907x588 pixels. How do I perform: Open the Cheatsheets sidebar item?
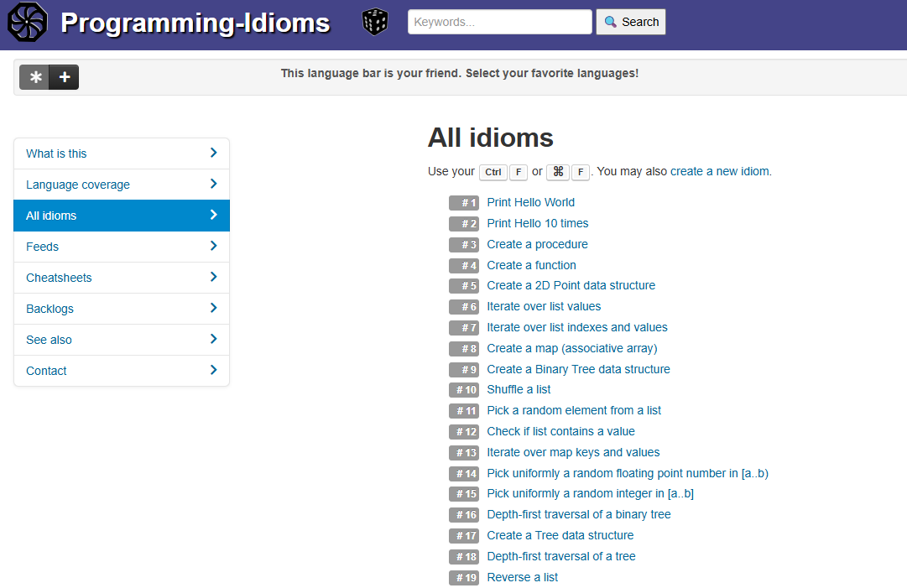coord(122,278)
